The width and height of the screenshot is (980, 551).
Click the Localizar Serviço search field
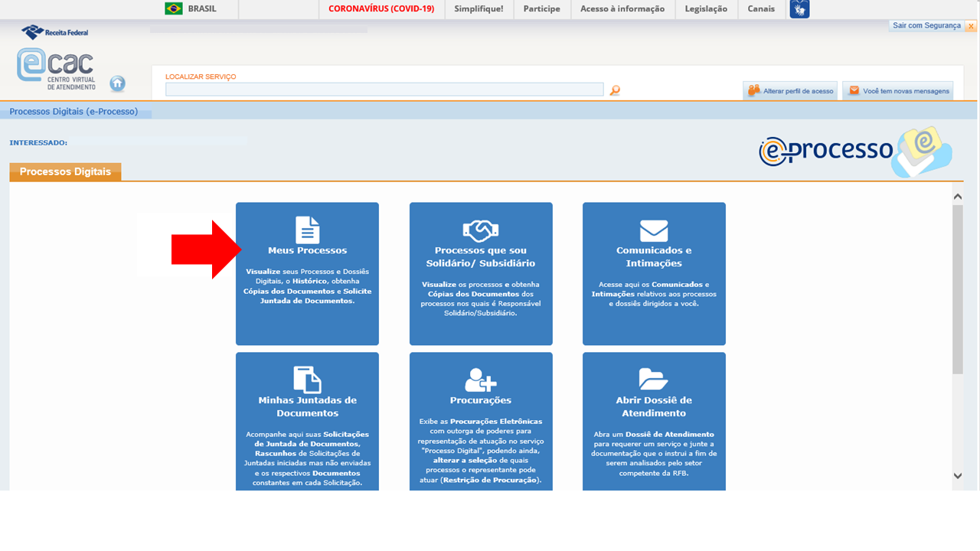(x=384, y=90)
